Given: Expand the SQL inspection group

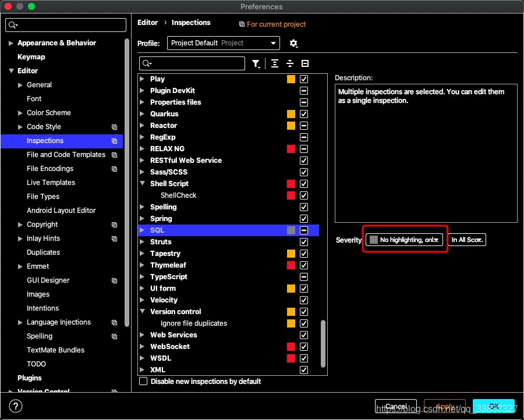Looking at the screenshot, I should (x=142, y=230).
